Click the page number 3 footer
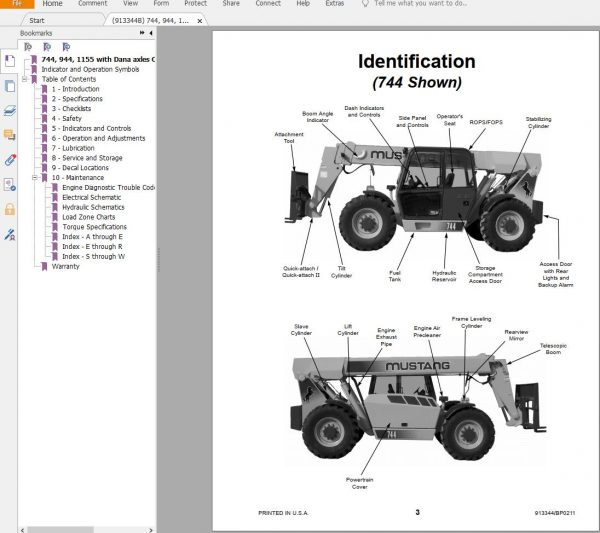Screen dimensions: 600x533 click(417, 512)
